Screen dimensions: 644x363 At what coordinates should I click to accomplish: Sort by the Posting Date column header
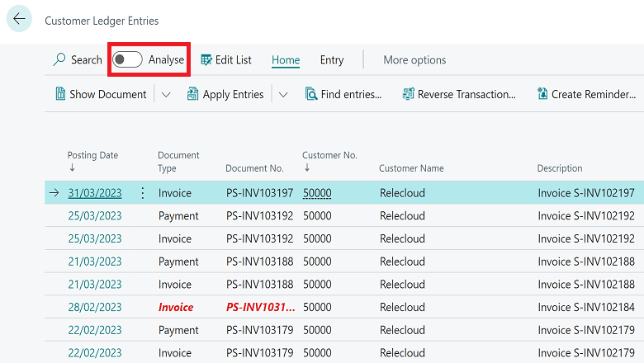pyautogui.click(x=92, y=155)
